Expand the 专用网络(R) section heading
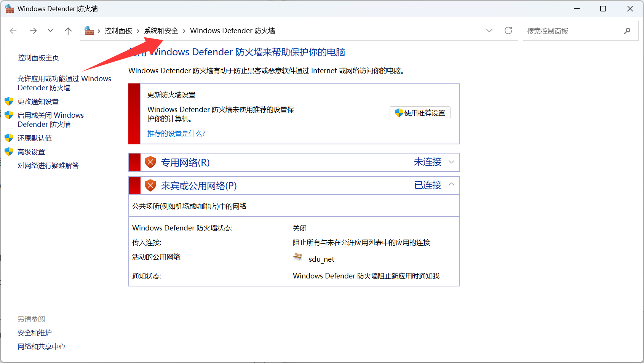 tap(185, 163)
